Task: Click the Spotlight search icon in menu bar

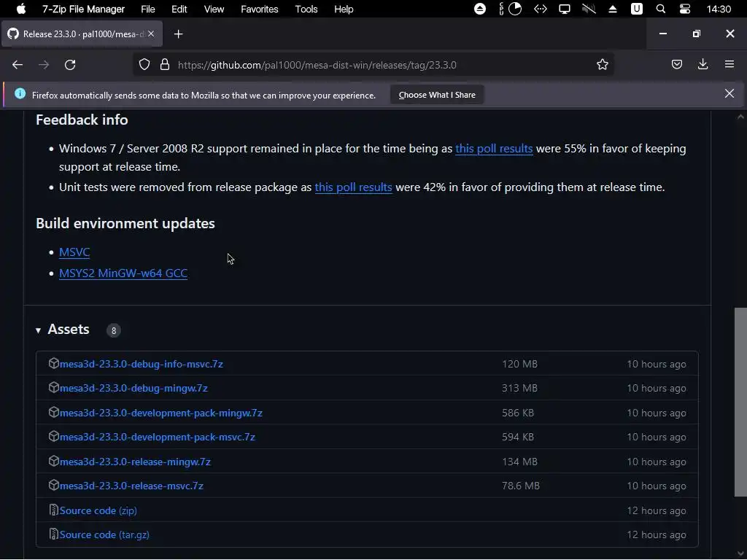Action: point(660,9)
